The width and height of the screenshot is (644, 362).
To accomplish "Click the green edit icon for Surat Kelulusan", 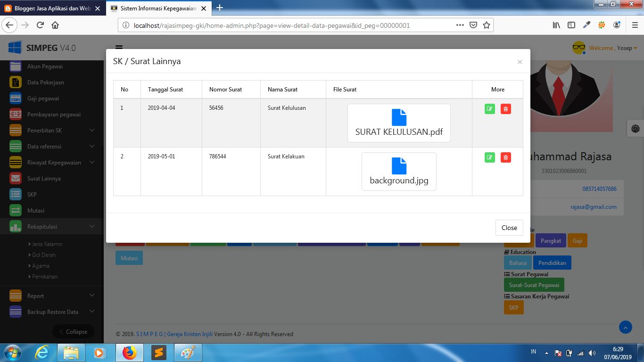I will [489, 108].
